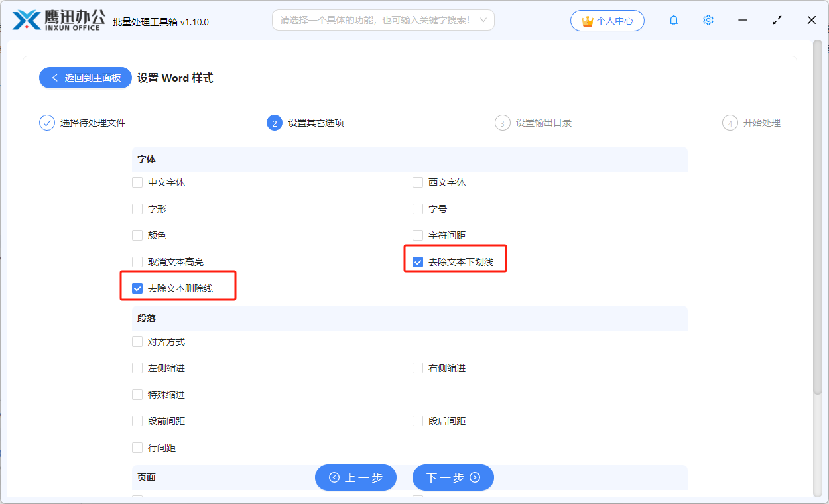
Task: Uncheck the 去除文本删除线 checkbox
Action: 137,288
